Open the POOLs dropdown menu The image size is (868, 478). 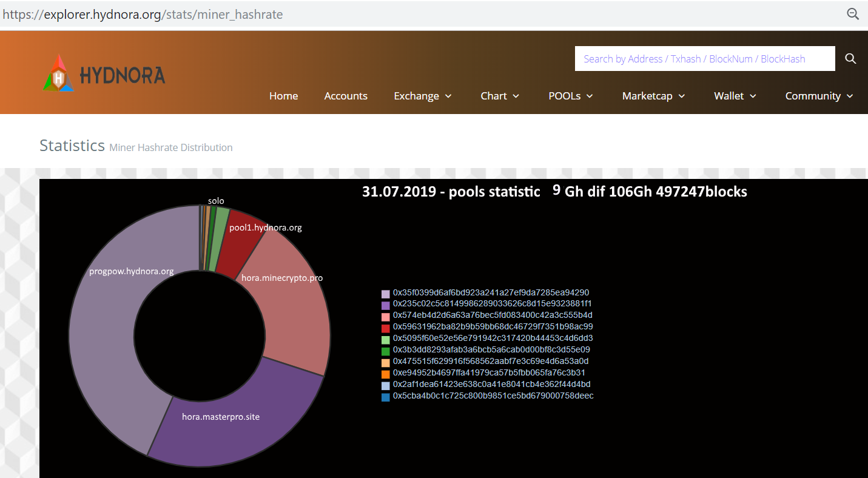click(x=571, y=96)
